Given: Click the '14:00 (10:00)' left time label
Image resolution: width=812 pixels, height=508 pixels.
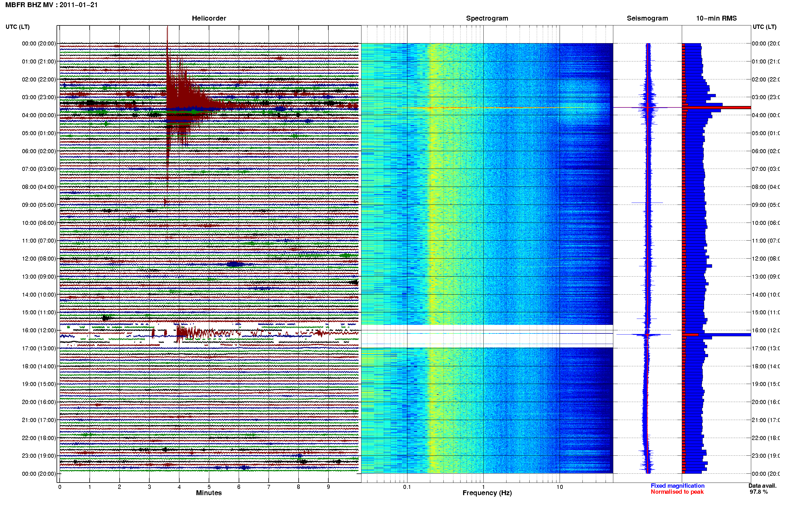Looking at the screenshot, I should [x=39, y=295].
